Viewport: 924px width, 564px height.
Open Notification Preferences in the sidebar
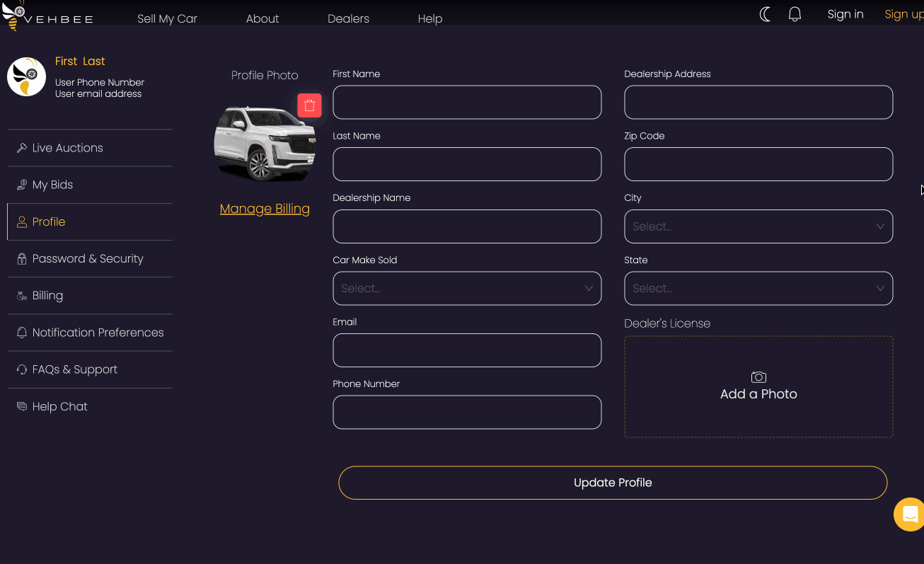point(98,333)
